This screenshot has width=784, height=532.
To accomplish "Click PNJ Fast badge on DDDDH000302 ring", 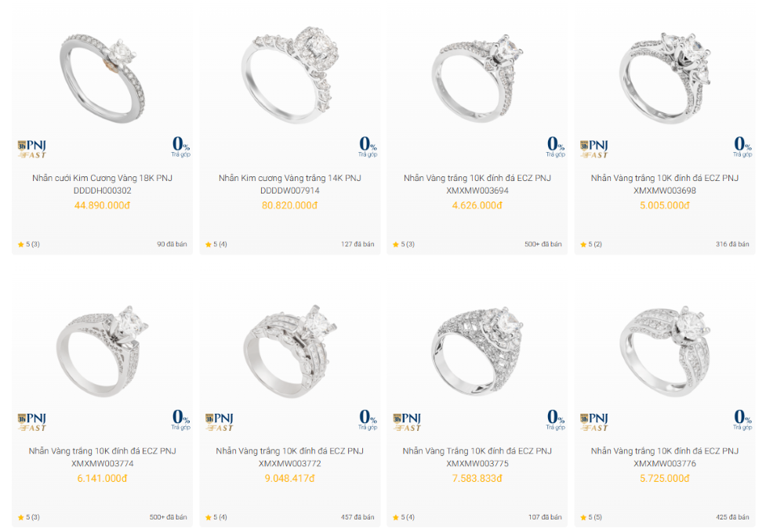I will pyautogui.click(x=32, y=149).
